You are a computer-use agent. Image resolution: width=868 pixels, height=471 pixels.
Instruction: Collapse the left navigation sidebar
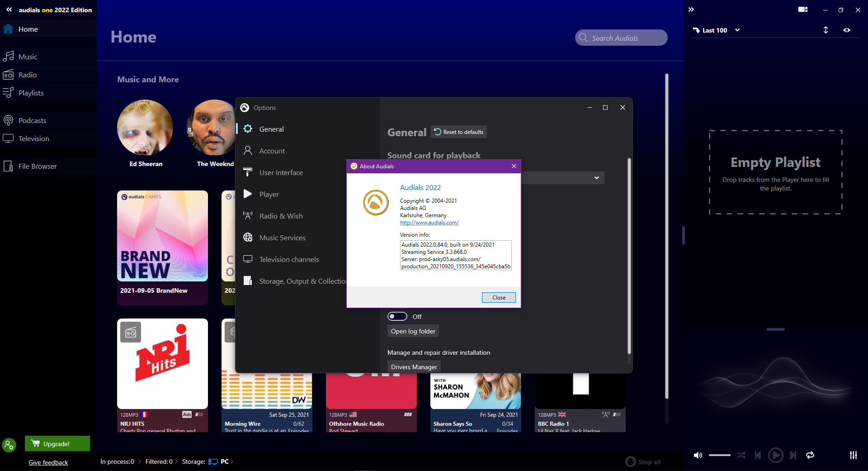point(9,10)
